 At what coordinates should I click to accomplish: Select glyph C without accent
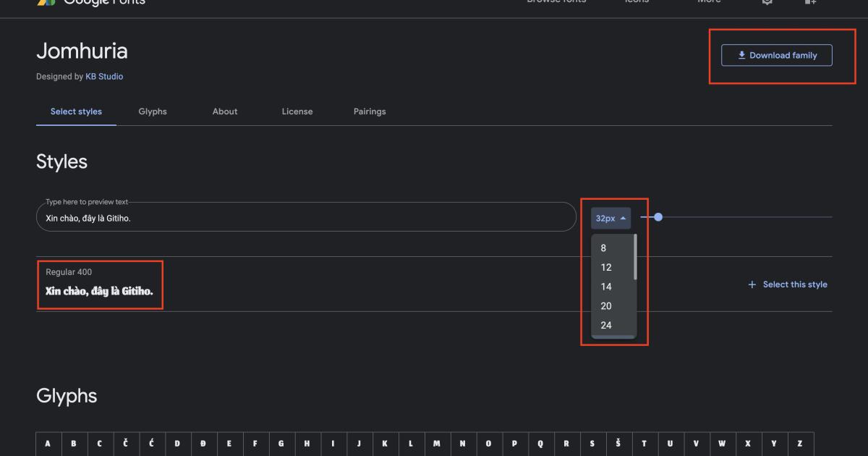101,444
